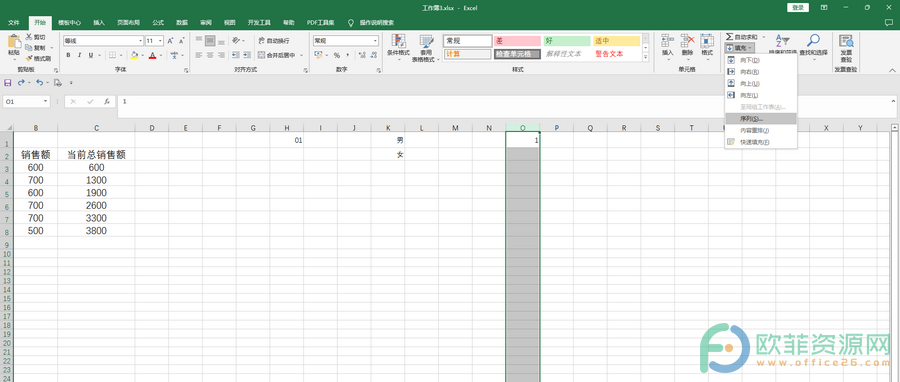Open the Fill (填充) dropdown button

click(739, 48)
